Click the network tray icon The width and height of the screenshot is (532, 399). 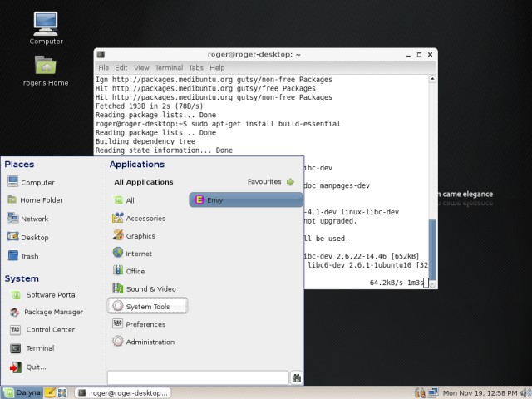(x=433, y=393)
